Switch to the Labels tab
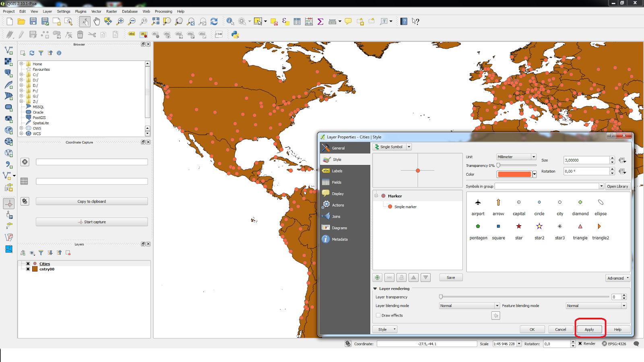The height and width of the screenshot is (362, 644). 336,171
